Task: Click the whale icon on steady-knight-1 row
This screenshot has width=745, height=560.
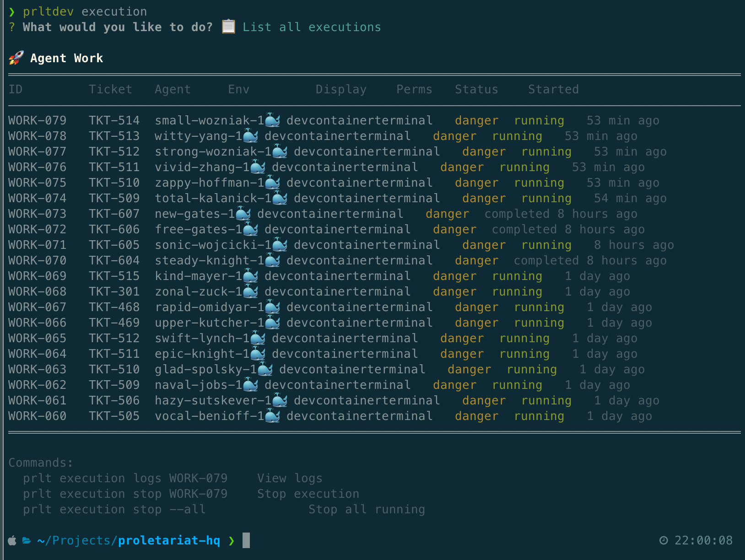Action: (x=272, y=260)
